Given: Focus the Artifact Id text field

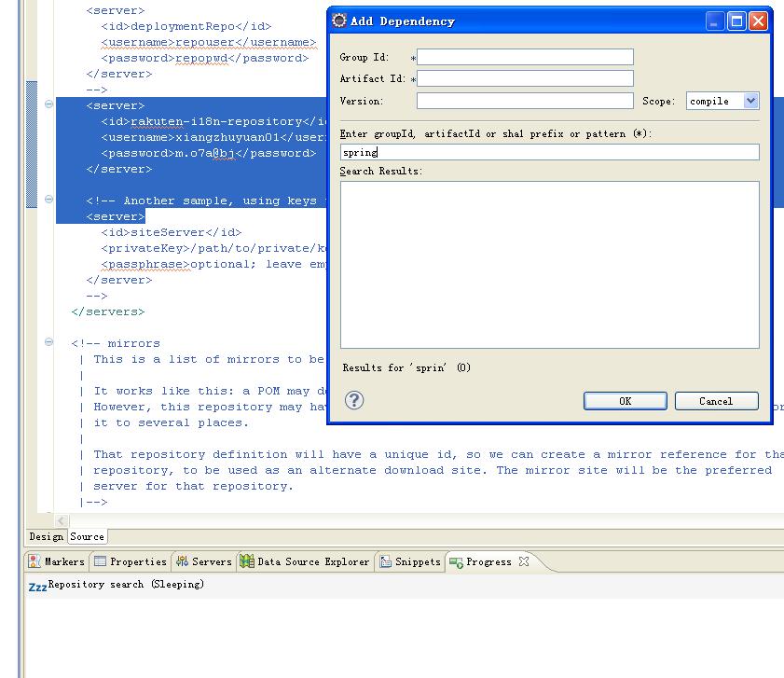Looking at the screenshot, I should coord(525,79).
